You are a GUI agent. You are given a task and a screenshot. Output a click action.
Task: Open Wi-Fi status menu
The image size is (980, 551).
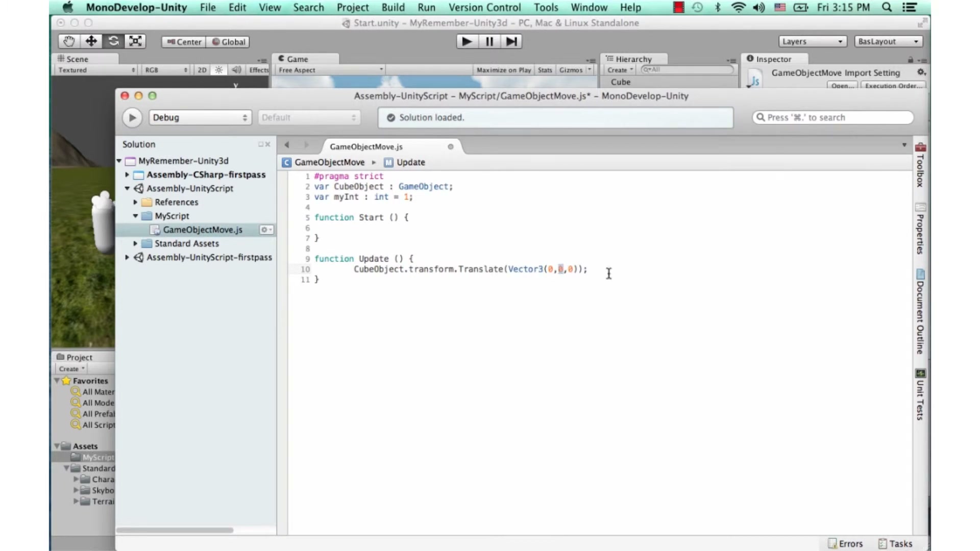[738, 7]
